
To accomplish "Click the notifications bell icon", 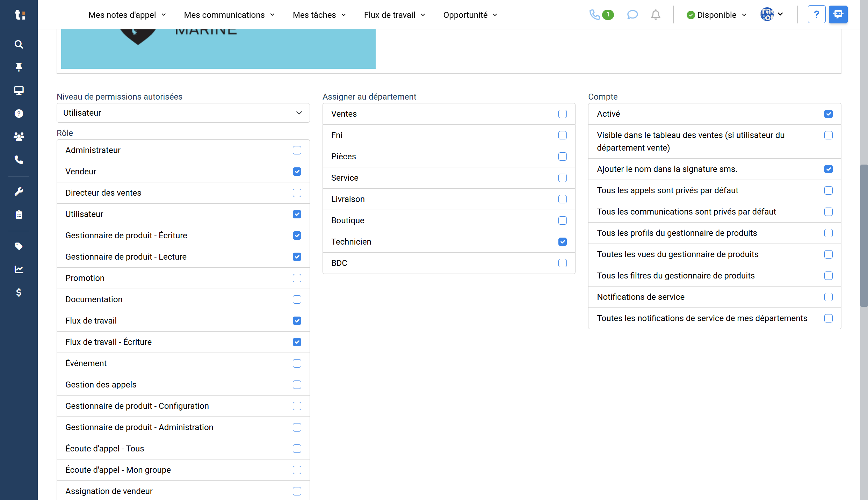I will [656, 15].
